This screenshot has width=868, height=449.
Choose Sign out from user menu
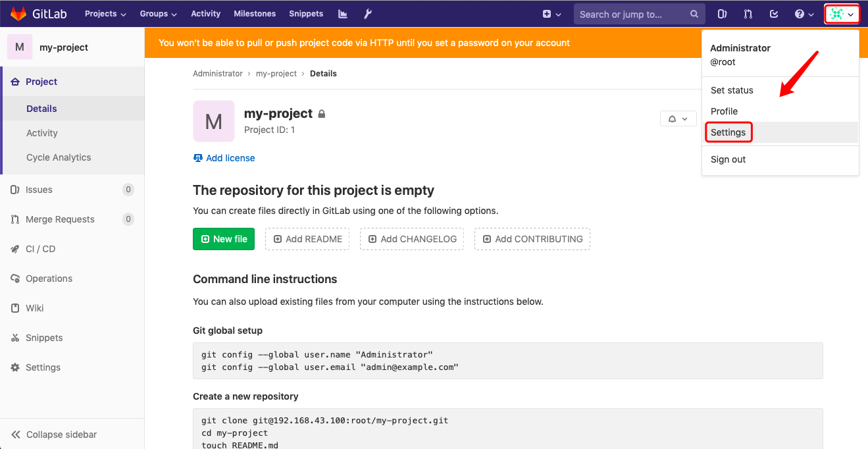click(x=728, y=159)
